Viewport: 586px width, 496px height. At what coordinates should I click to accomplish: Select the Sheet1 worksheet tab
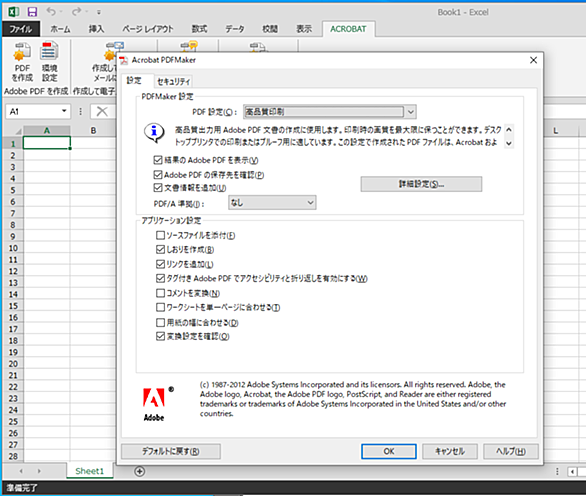point(90,471)
